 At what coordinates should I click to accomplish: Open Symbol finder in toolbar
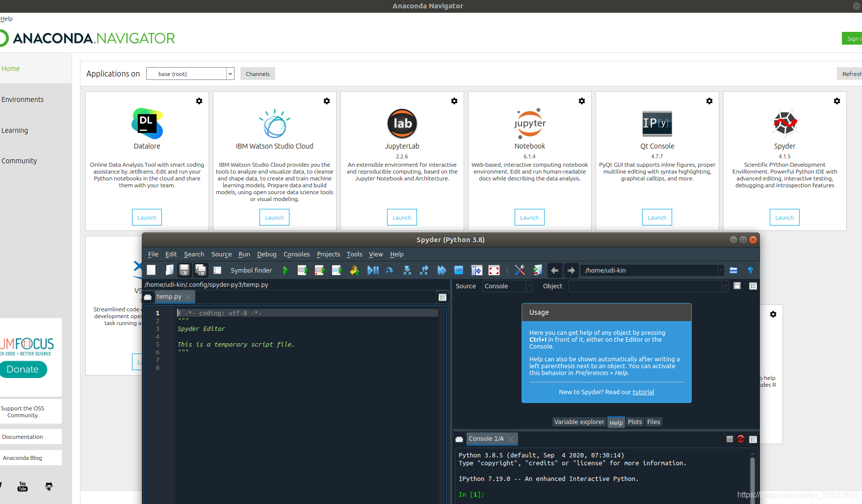[251, 270]
